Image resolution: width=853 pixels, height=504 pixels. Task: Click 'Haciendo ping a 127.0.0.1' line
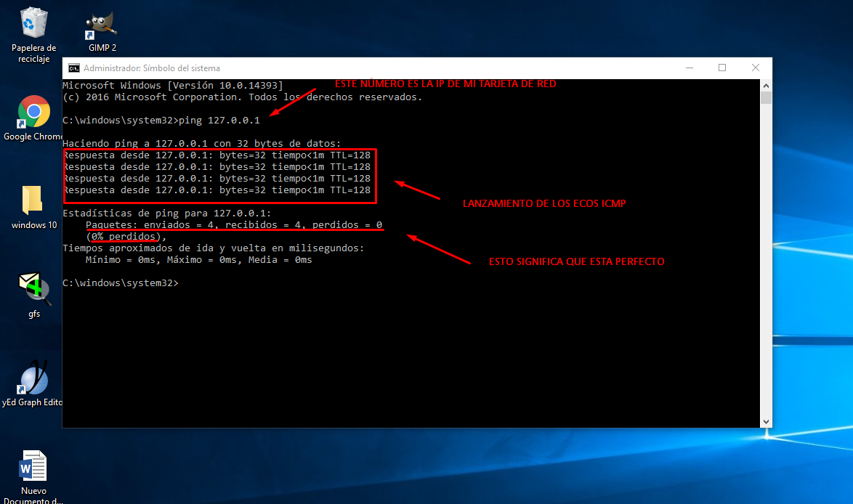[x=202, y=144]
